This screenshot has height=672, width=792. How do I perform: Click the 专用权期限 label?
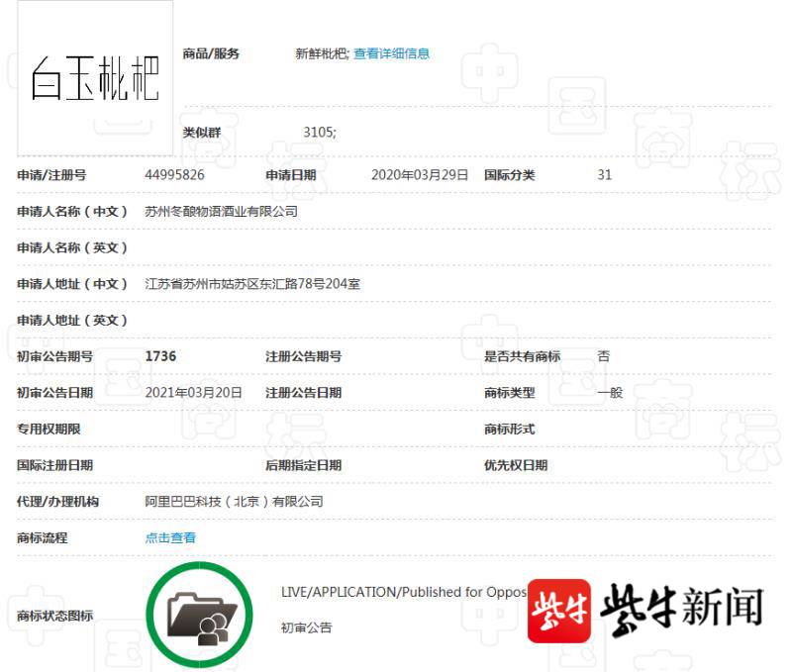tap(49, 429)
